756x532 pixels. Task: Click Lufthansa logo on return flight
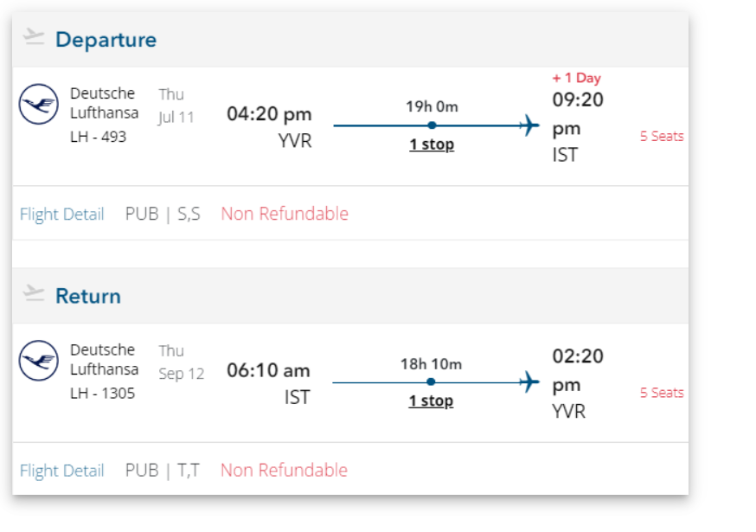(39, 361)
